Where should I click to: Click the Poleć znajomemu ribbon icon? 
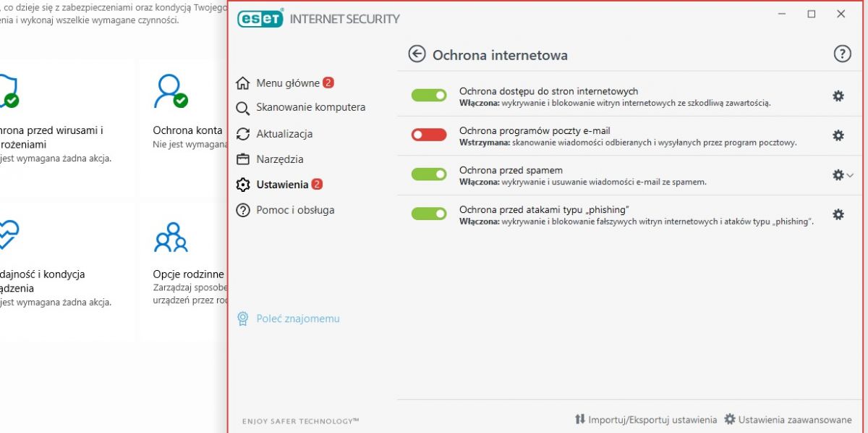[243, 319]
